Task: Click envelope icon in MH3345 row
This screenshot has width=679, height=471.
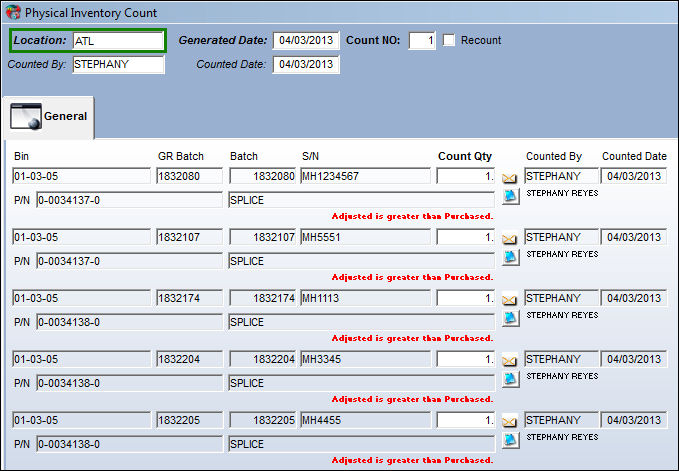Action: [509, 361]
